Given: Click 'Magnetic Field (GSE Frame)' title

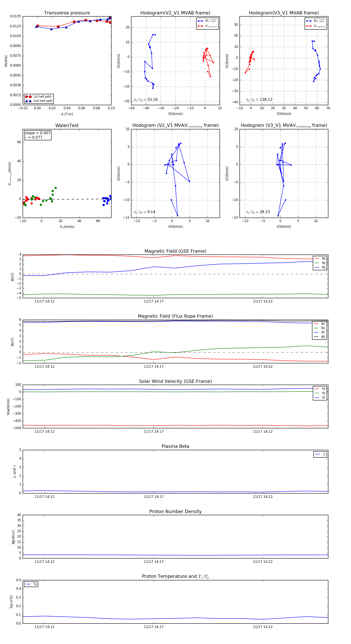Looking at the screenshot, I should tap(175, 251).
